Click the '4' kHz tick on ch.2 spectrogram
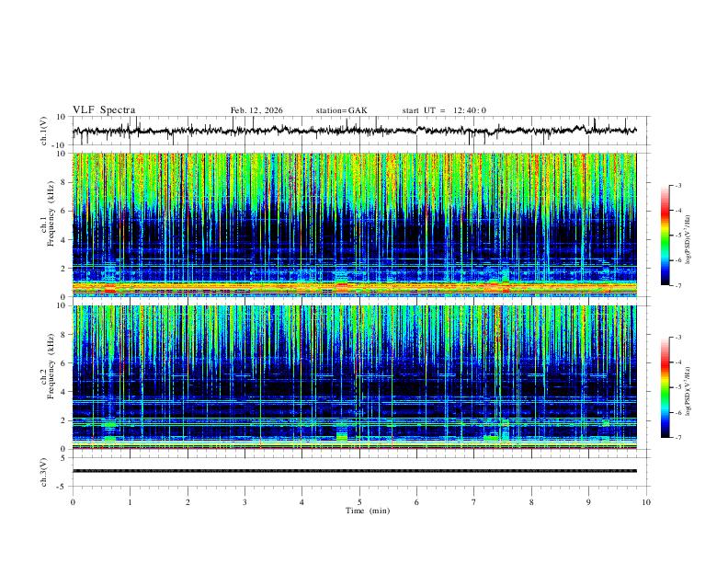 click(64, 392)
